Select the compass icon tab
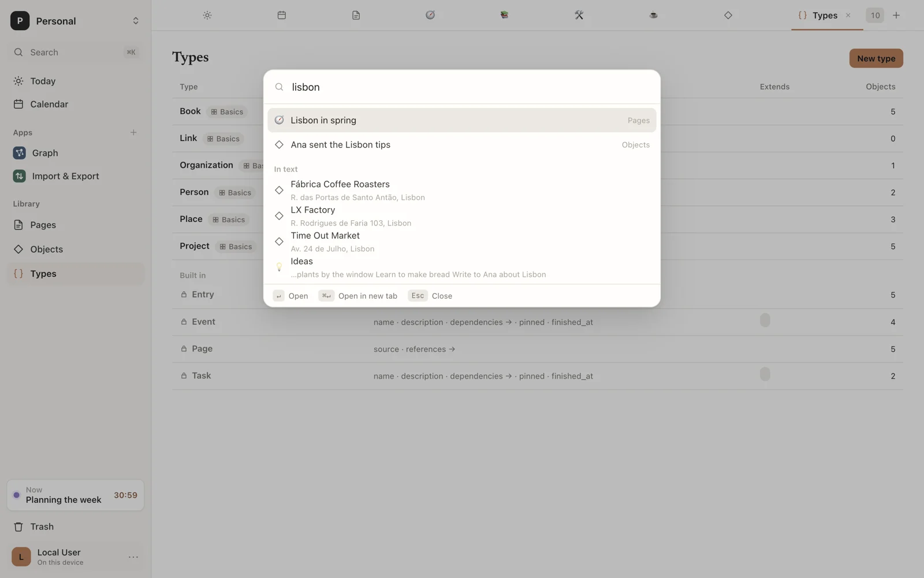924x578 pixels. [x=430, y=15]
